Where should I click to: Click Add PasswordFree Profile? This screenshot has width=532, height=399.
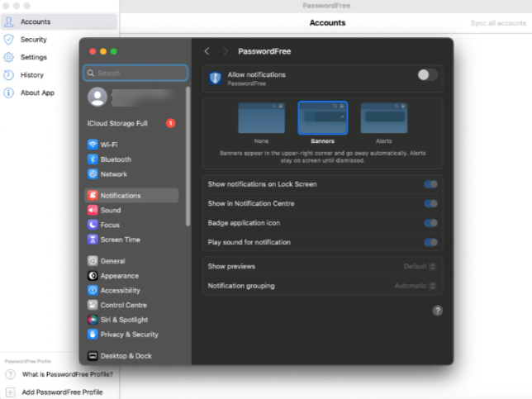point(62,392)
